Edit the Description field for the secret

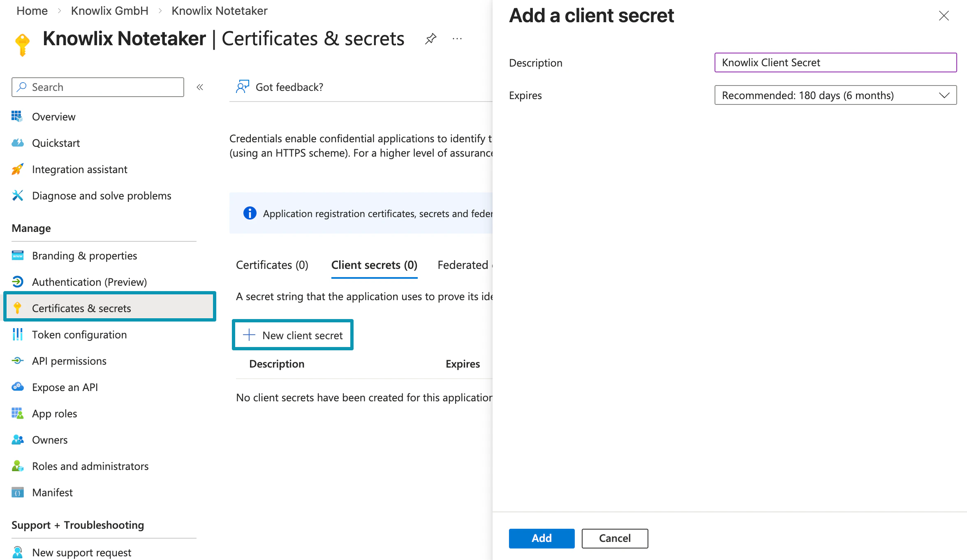pyautogui.click(x=835, y=62)
